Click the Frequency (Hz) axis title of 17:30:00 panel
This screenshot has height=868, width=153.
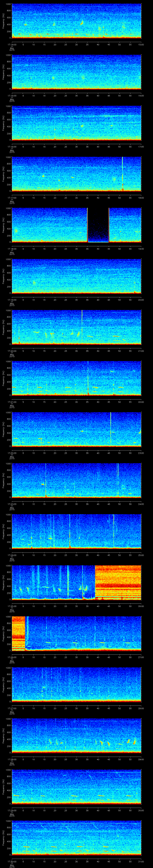pyautogui.click(x=3, y=837)
